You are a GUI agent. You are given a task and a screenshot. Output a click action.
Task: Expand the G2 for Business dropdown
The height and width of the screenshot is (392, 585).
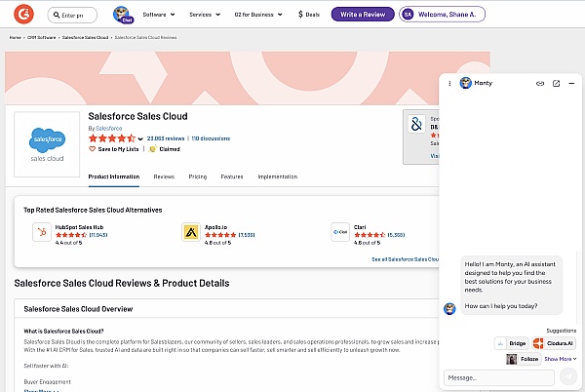(258, 15)
